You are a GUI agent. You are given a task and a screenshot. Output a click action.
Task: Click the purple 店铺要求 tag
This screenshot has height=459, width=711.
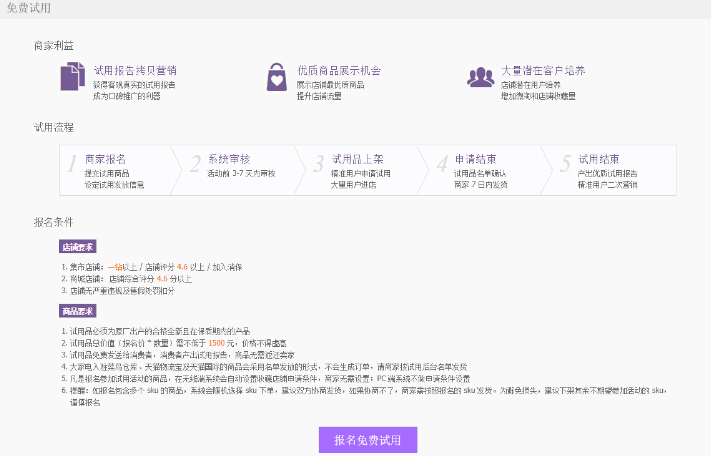tap(78, 246)
